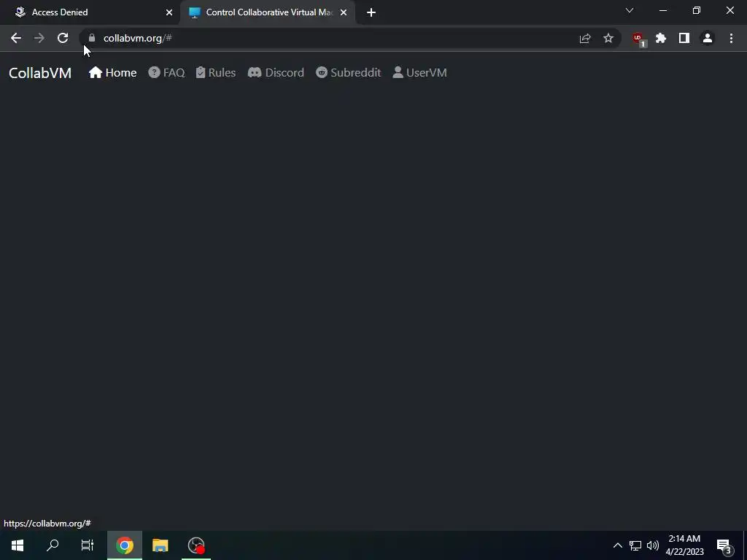The image size is (747, 560).
Task: Open the network status tray icon
Action: coord(635,545)
